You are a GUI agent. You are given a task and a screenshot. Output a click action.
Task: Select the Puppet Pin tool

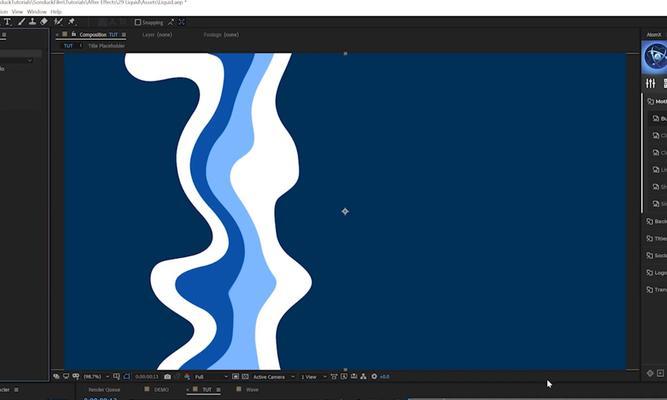coord(71,22)
